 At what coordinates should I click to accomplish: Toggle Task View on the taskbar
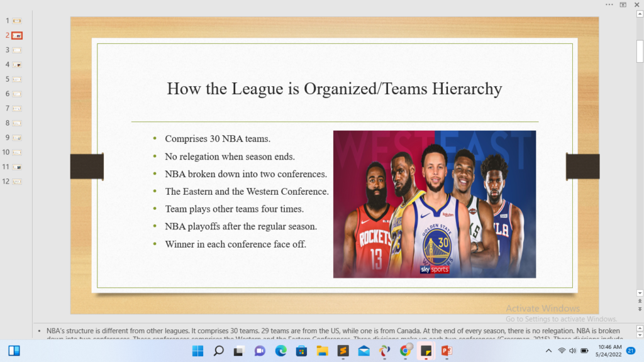pos(238,352)
